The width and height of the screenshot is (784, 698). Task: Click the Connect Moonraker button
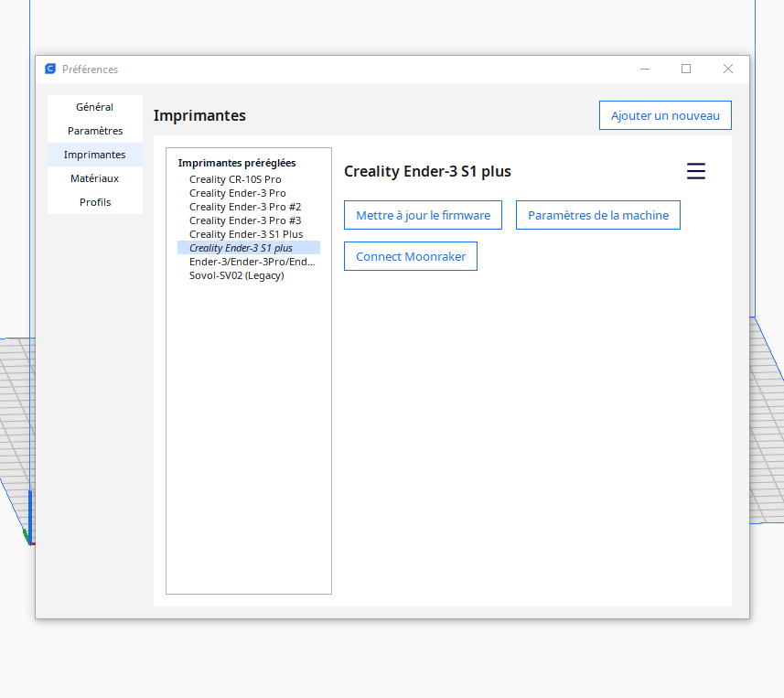[411, 256]
